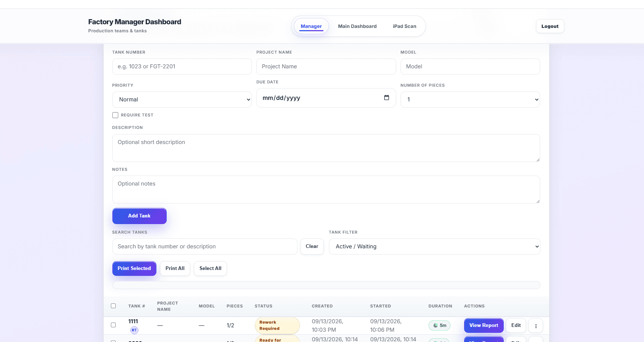
Task: Click the Select All button
Action: coord(210,269)
